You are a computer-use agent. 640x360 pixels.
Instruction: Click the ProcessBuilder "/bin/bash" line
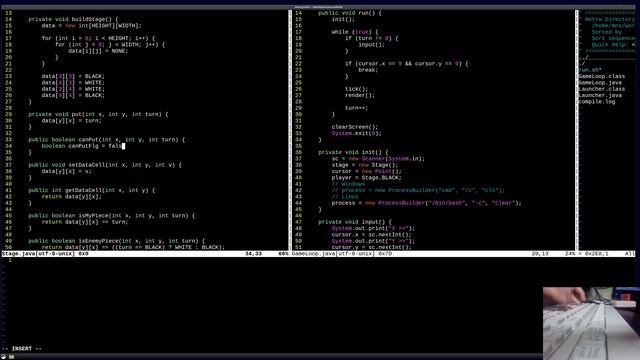pos(427,203)
